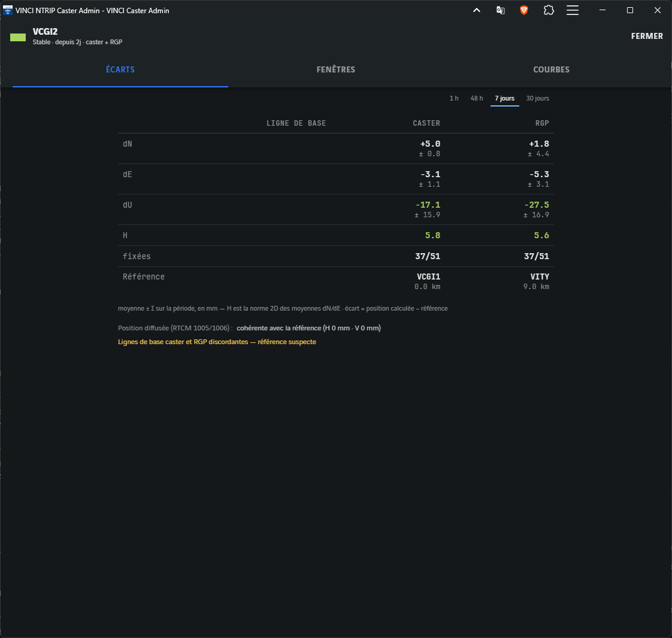Click the RGP dN value +1.8
The image size is (672, 638).
tap(539, 144)
